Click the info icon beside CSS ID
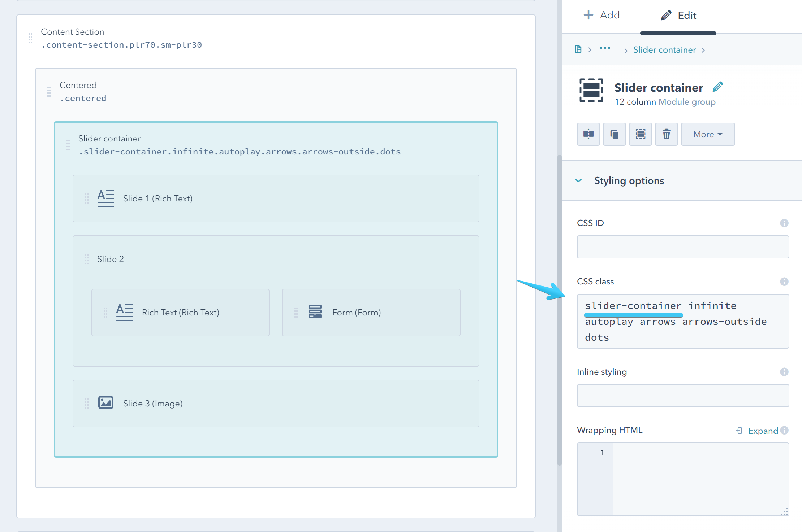The image size is (802, 532). click(x=784, y=223)
